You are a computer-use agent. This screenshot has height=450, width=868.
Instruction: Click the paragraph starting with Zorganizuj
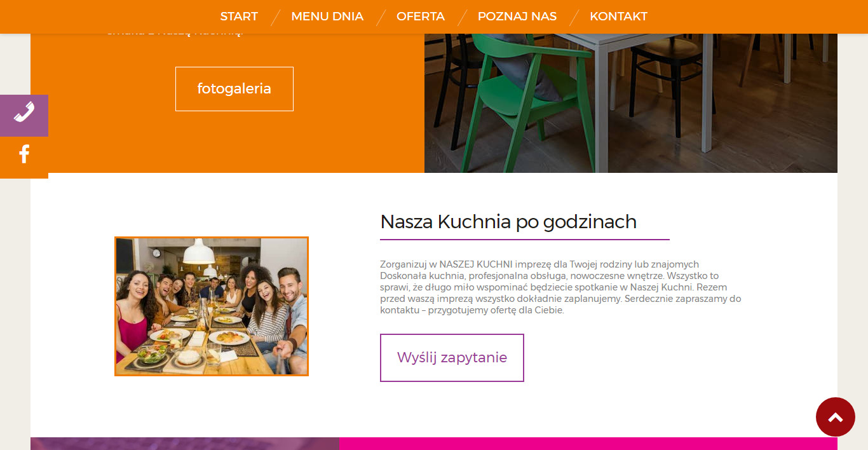[x=560, y=287]
